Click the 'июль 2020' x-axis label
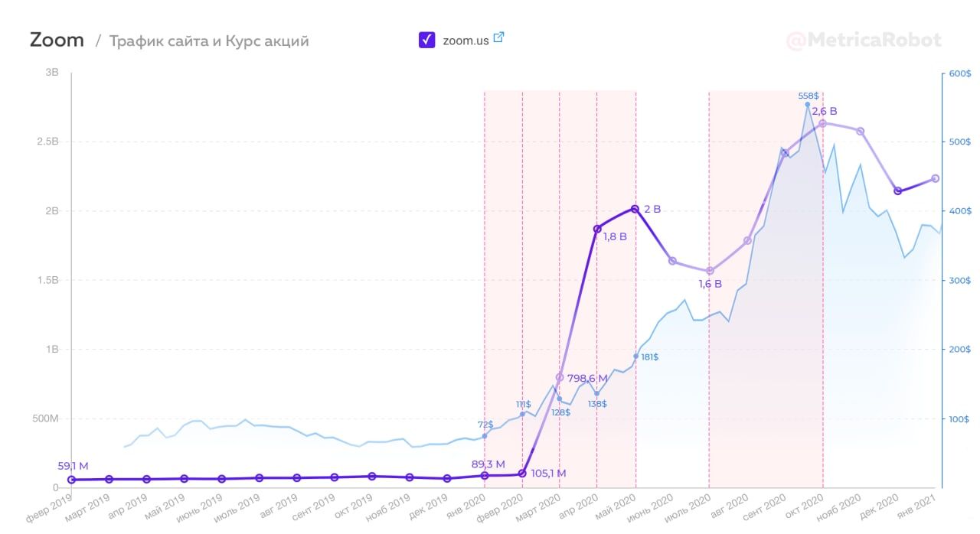Viewport: 980px width, 534px height. point(689,510)
